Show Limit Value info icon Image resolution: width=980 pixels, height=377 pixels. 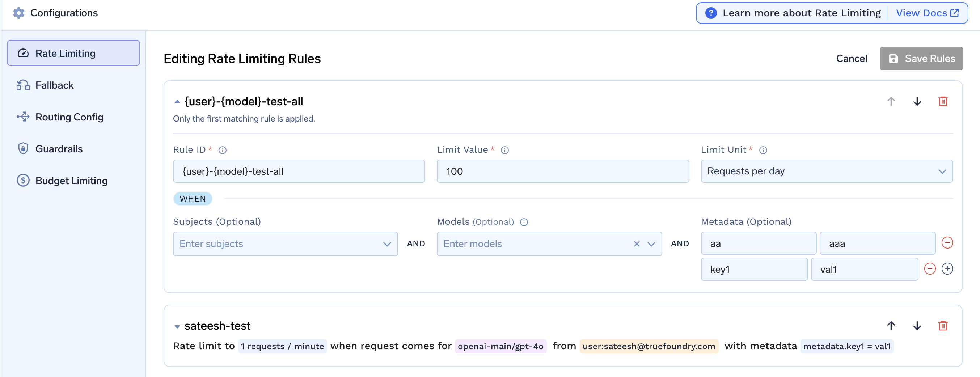[x=505, y=150]
